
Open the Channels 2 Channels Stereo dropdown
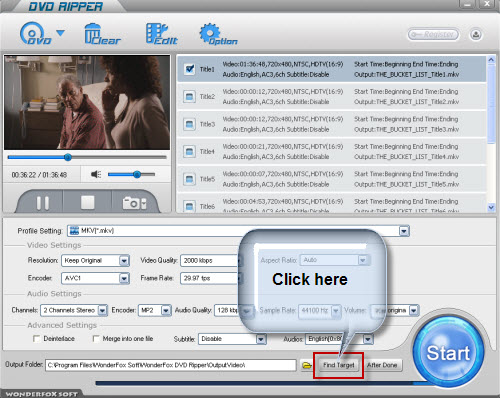(x=102, y=310)
